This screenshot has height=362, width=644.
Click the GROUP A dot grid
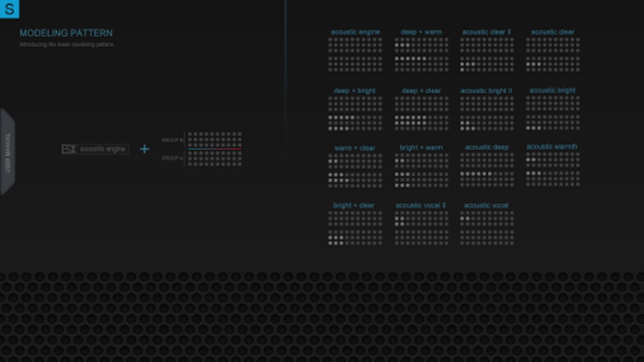pos(214,159)
